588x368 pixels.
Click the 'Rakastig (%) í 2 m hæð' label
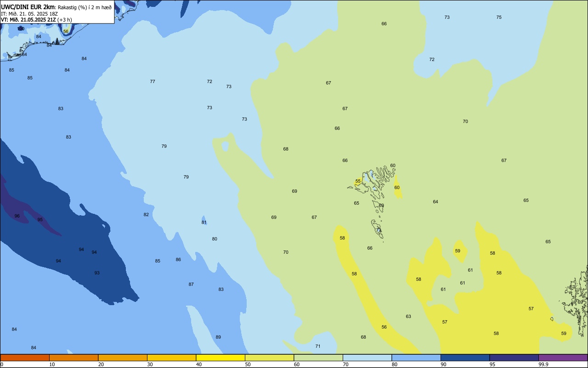85,7
